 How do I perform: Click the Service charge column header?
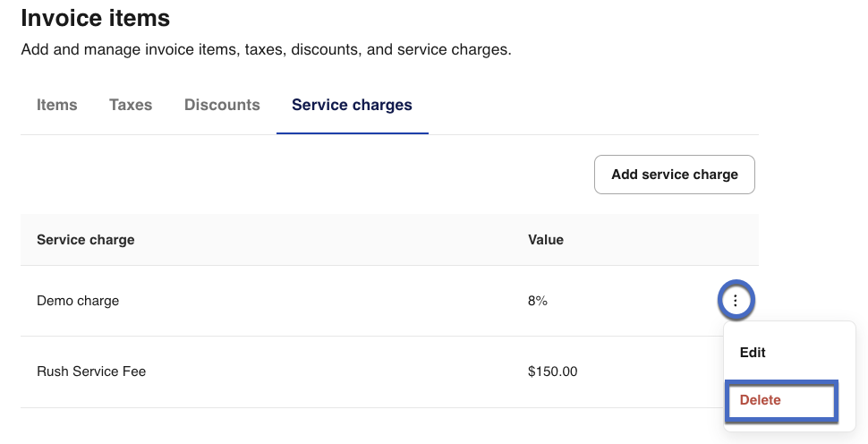[86, 240]
